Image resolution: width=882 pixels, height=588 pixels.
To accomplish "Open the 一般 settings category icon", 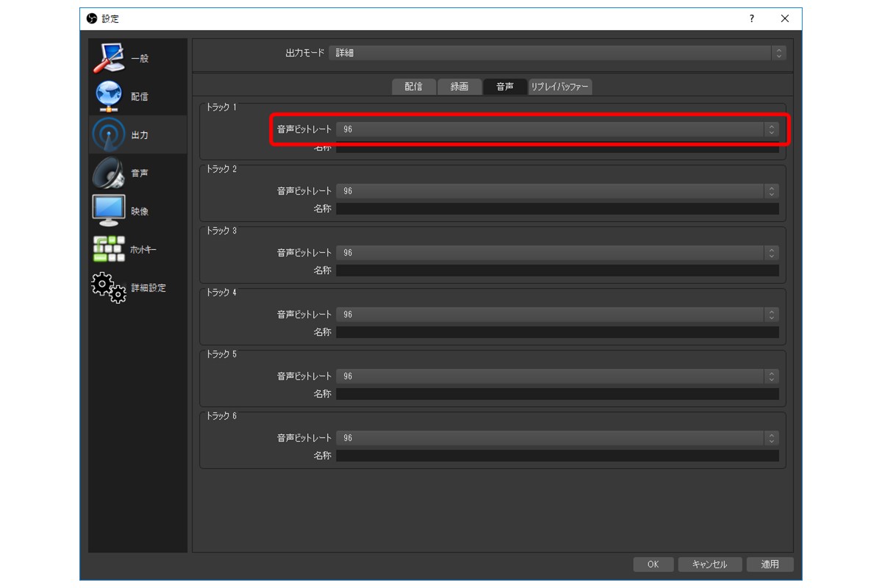I will 109,58.
